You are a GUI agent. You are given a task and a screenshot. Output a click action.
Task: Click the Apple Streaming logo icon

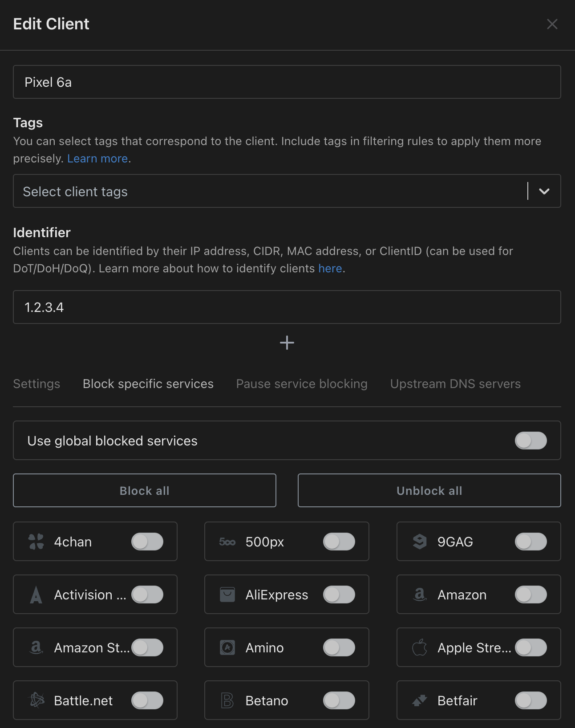[419, 647]
